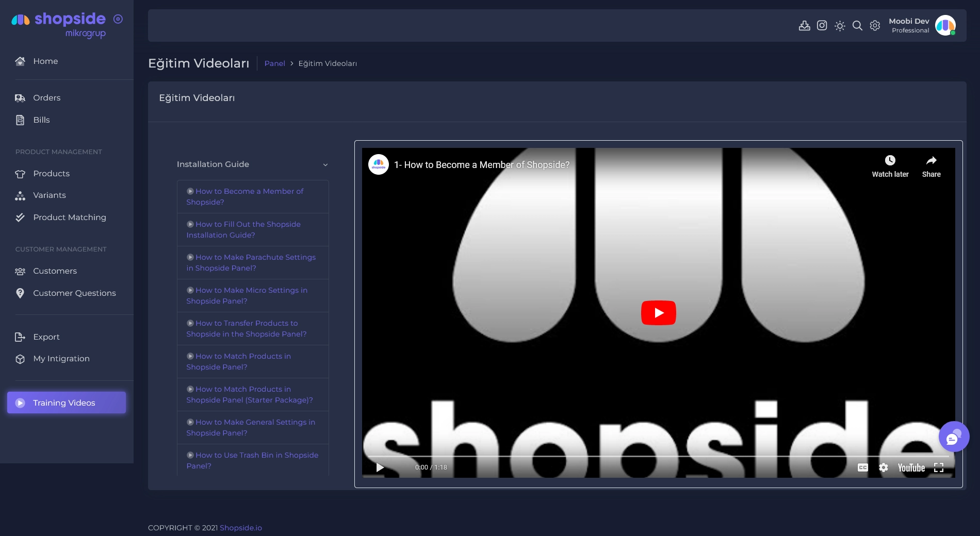The height and width of the screenshot is (536, 980).
Task: Enter fullscreen on the video
Action: point(939,467)
